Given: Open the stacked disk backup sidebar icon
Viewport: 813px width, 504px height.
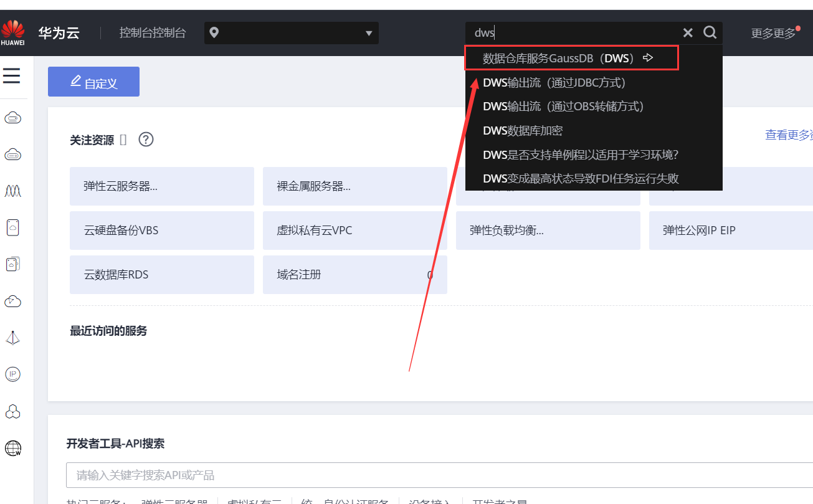Looking at the screenshot, I should (x=13, y=265).
